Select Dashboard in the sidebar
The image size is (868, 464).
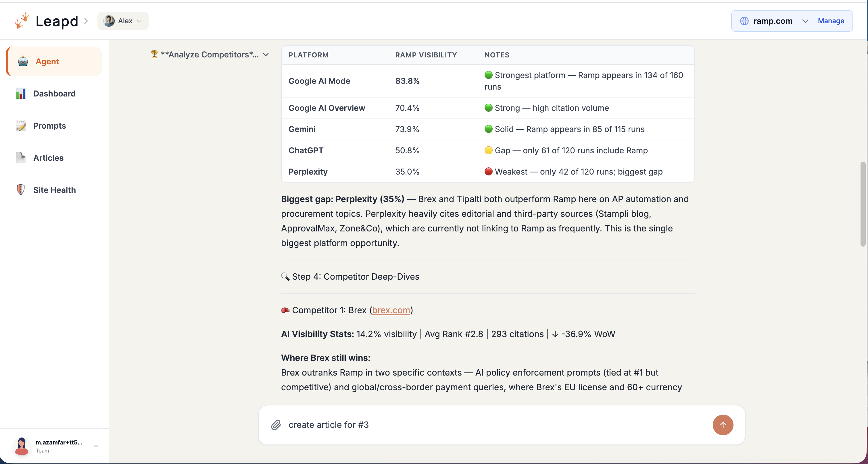(55, 94)
